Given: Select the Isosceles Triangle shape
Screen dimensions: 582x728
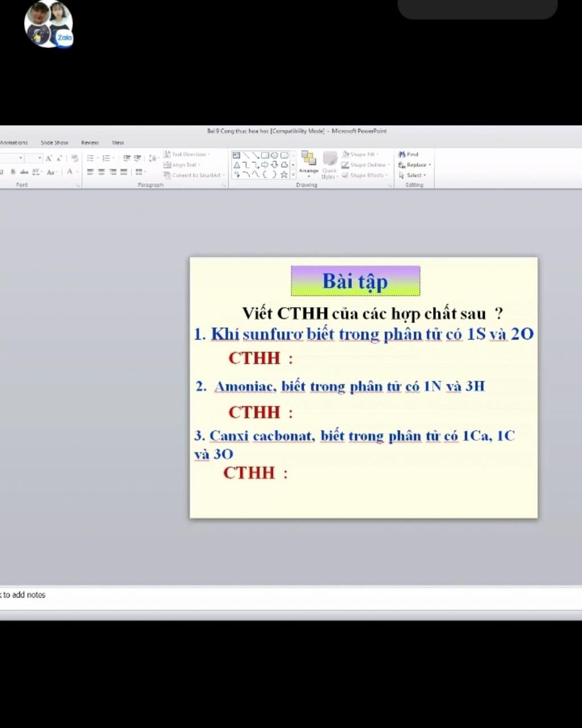Looking at the screenshot, I should (236, 165).
